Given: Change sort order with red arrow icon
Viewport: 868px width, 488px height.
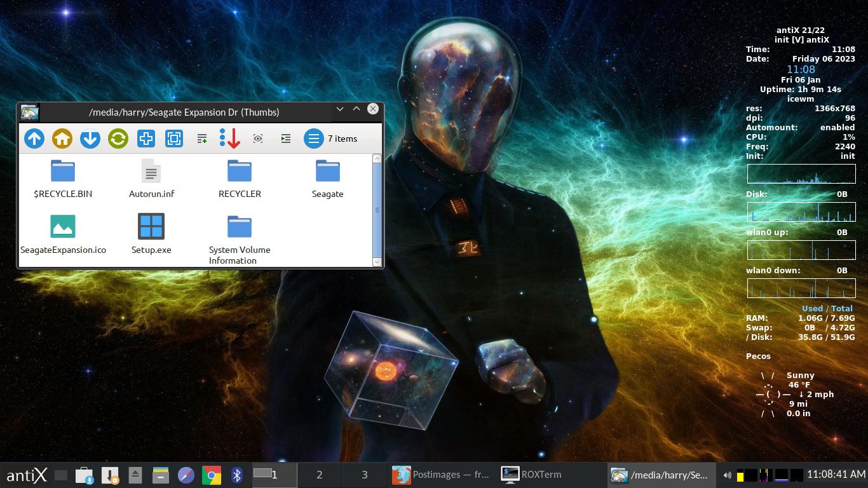Looking at the screenshot, I should (x=230, y=139).
